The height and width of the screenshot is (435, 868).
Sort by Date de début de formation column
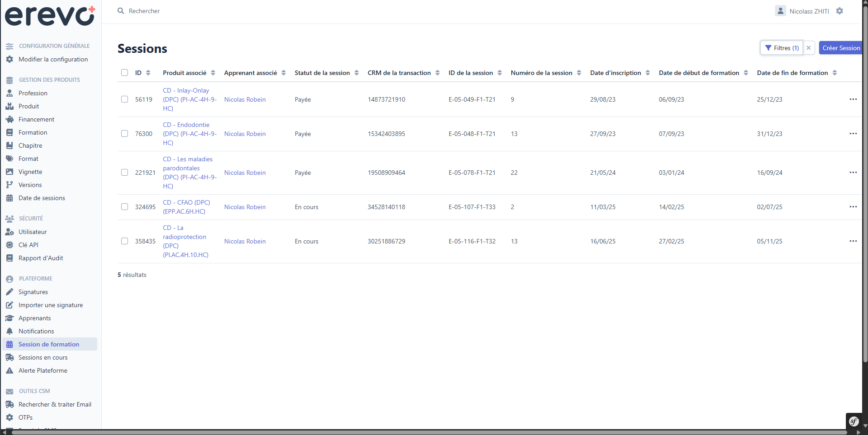point(703,73)
